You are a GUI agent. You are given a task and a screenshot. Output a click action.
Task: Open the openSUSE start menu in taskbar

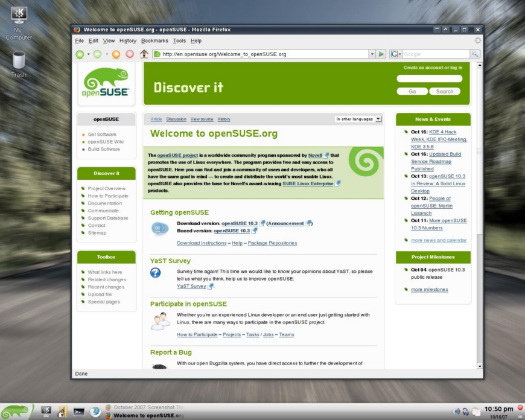(16, 412)
